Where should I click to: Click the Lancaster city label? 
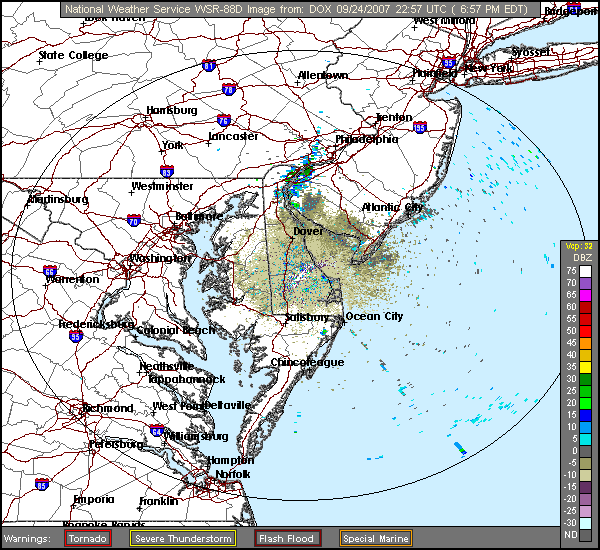coord(233,136)
